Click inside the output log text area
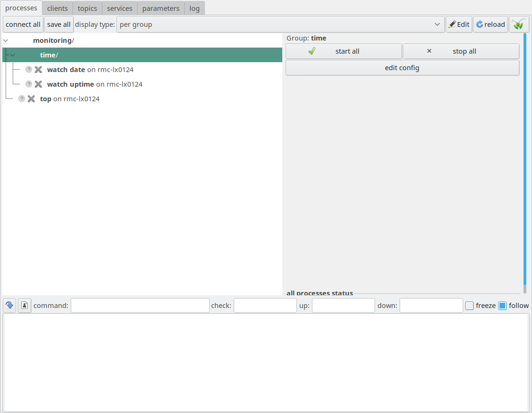Screen dimensions: 532x413 pyautogui.click(x=266, y=363)
